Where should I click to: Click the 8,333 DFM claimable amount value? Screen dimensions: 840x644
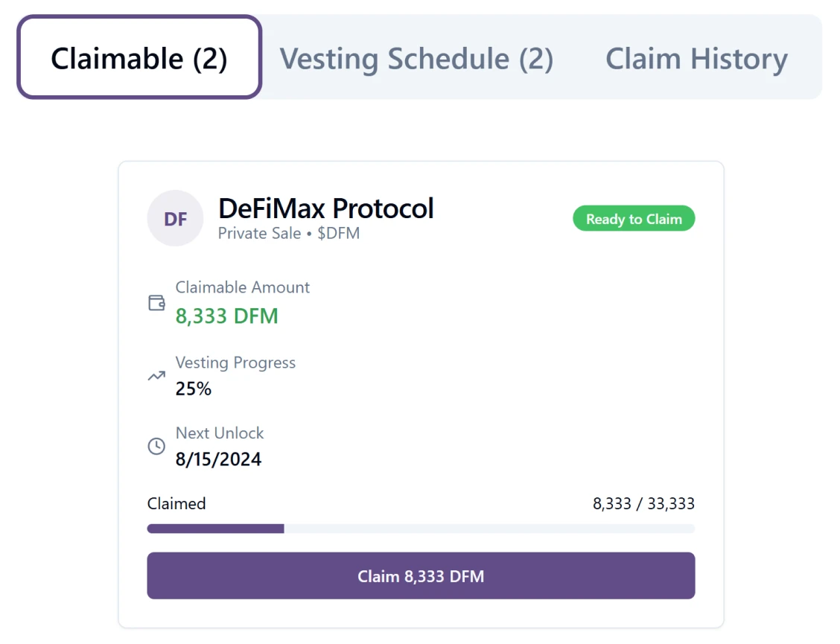(227, 316)
